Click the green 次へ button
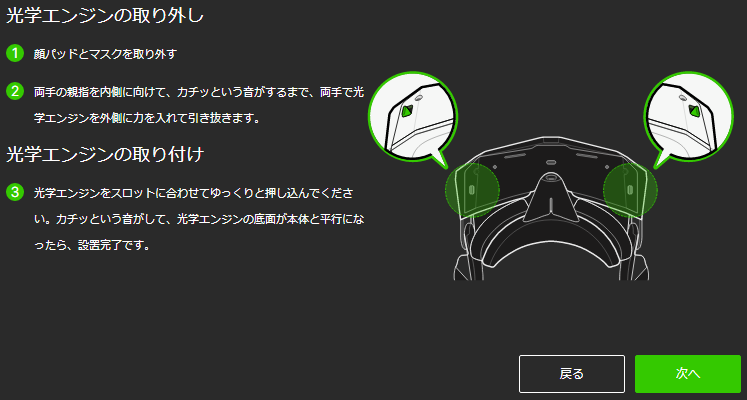The image size is (747, 400). [x=687, y=374]
